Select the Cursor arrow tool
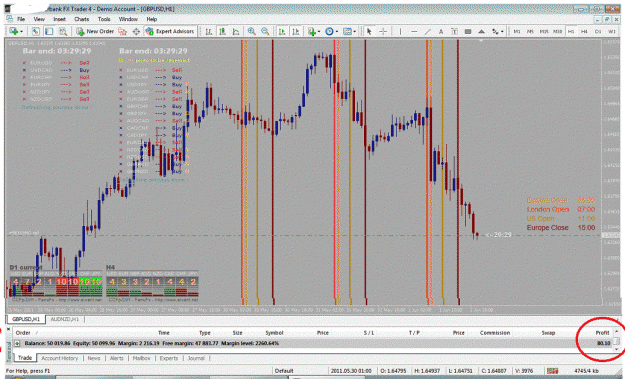The image size is (625, 379). (x=369, y=31)
